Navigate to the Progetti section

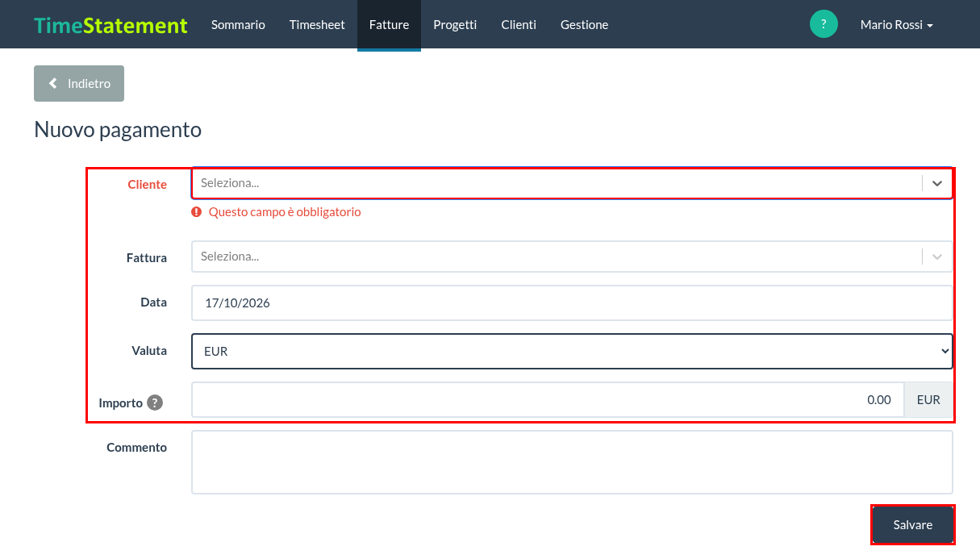coord(455,25)
